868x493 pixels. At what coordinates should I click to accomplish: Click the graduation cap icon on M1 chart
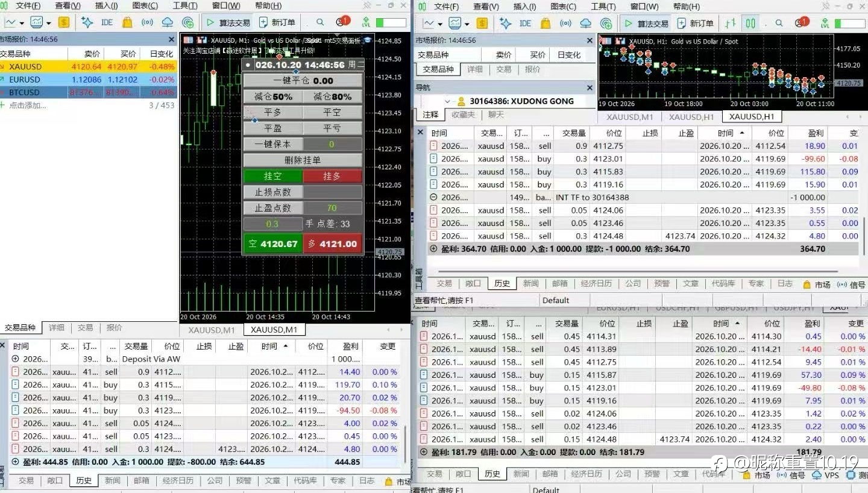(368, 40)
